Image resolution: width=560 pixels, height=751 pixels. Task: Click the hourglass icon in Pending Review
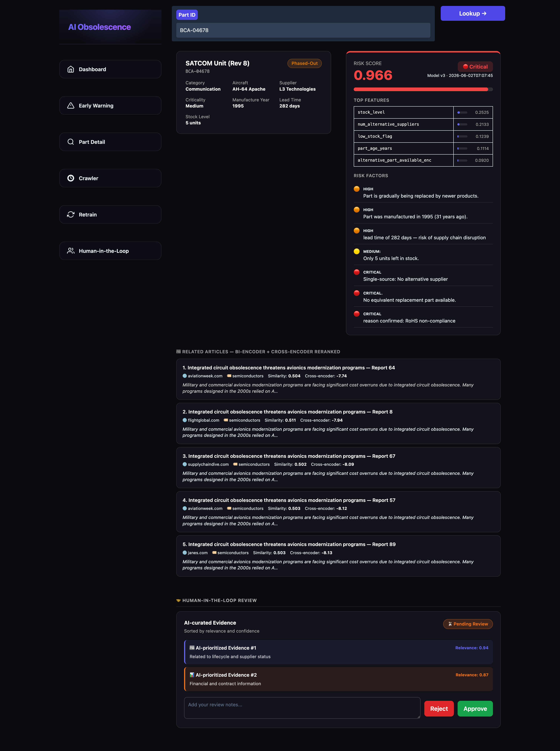(x=450, y=624)
